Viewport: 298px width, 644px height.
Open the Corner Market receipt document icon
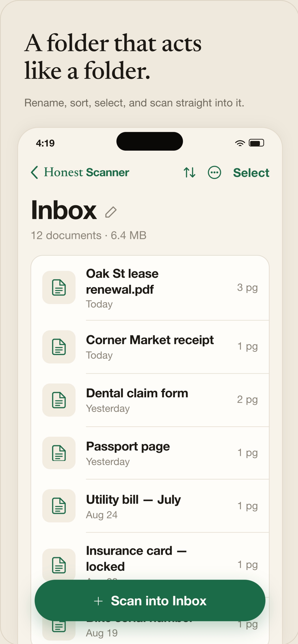[x=59, y=347]
